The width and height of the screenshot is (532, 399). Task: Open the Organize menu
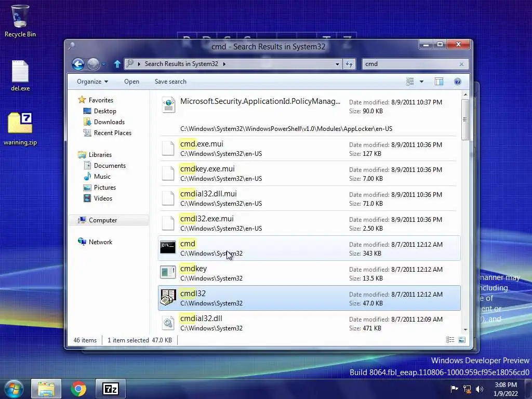point(92,82)
